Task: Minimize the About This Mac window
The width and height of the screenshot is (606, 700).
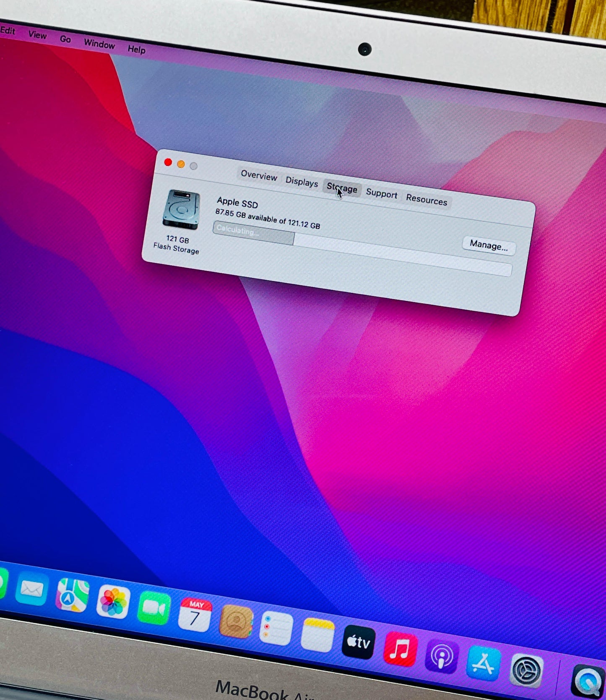Action: pyautogui.click(x=181, y=164)
